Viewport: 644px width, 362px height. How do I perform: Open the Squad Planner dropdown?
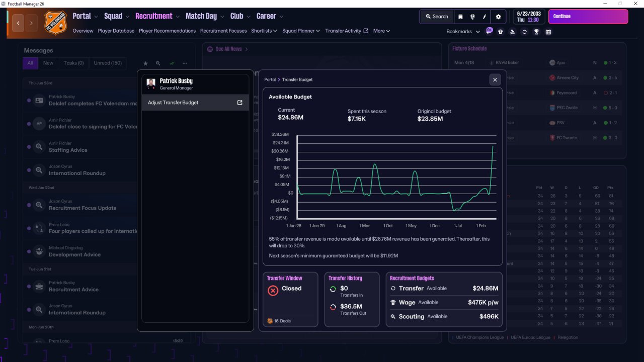point(301,31)
